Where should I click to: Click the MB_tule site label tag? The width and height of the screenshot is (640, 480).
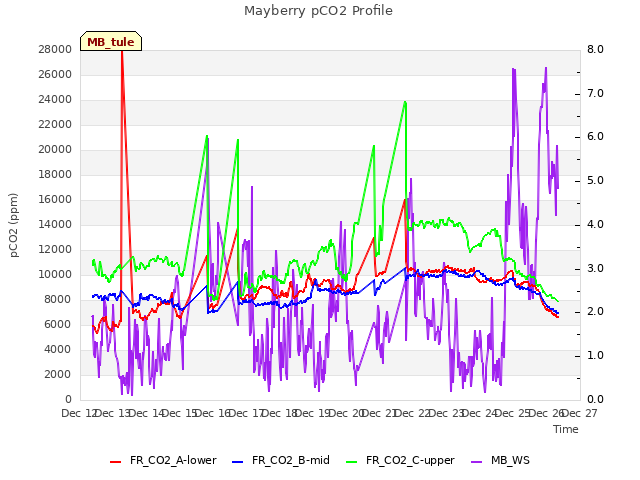(111, 41)
